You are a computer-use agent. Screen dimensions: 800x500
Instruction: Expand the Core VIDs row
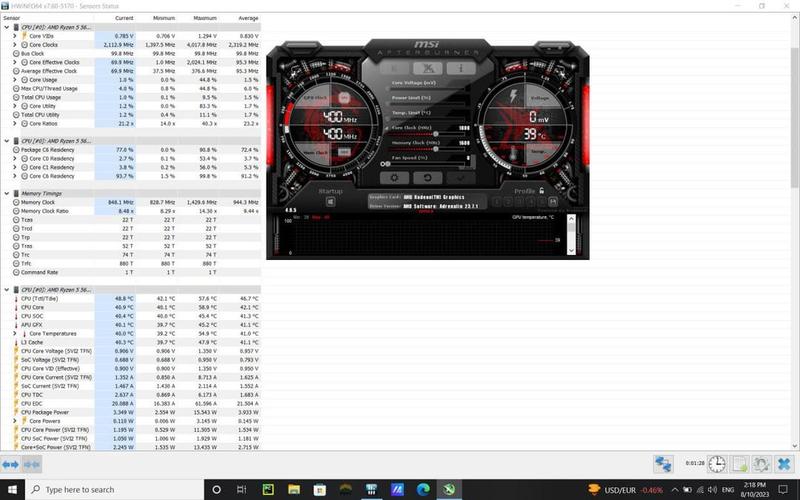point(15,36)
